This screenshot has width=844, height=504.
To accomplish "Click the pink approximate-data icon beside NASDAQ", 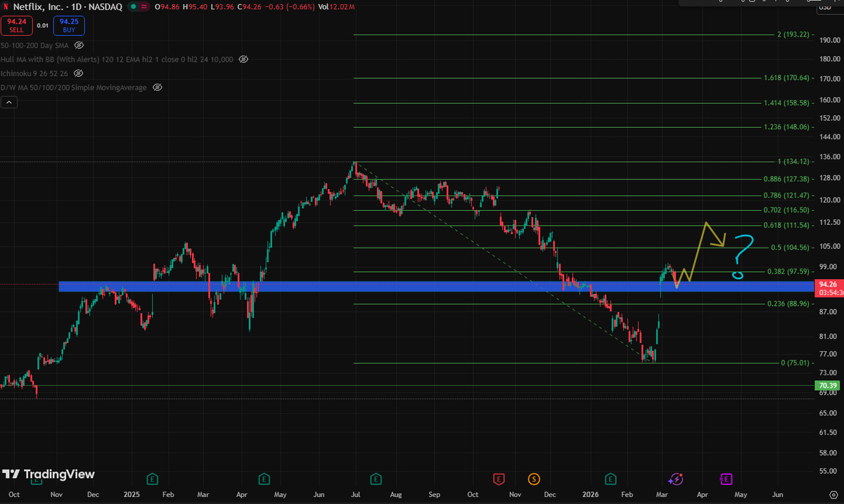I will coord(144,6).
